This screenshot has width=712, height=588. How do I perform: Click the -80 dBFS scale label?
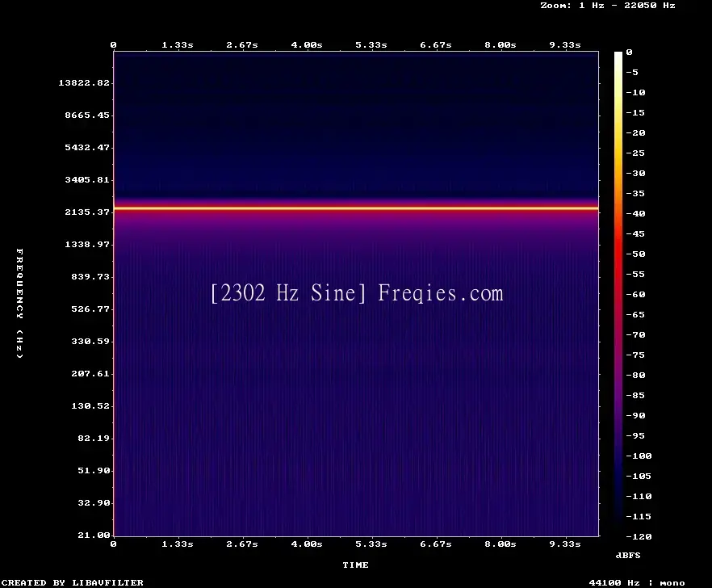click(x=635, y=375)
